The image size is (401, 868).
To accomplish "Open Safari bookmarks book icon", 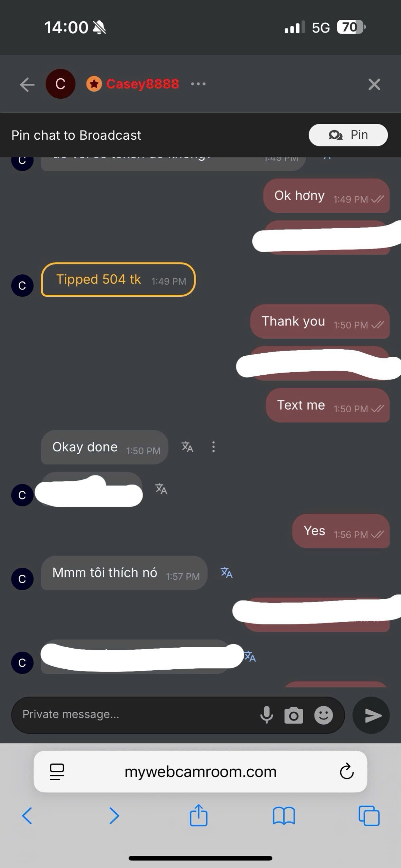I will pos(284,816).
